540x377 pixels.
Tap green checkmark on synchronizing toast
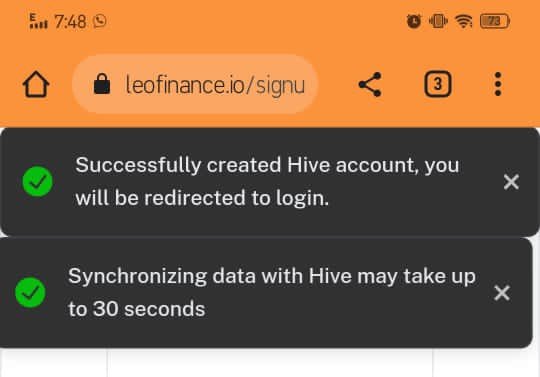click(30, 293)
